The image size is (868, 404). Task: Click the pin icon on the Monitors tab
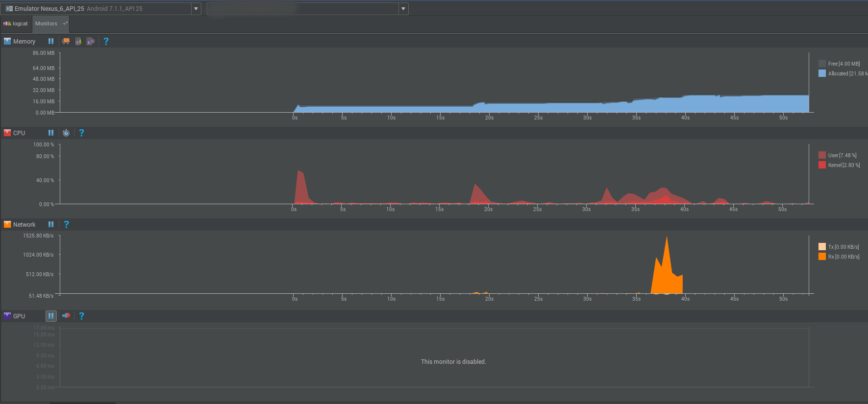(65, 24)
